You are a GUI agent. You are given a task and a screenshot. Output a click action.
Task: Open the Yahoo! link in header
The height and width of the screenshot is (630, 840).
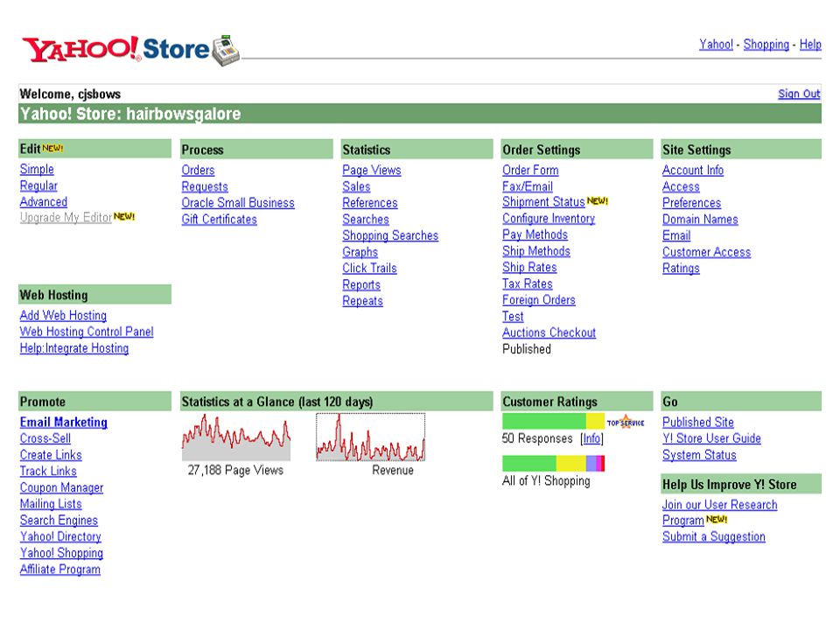tap(716, 45)
